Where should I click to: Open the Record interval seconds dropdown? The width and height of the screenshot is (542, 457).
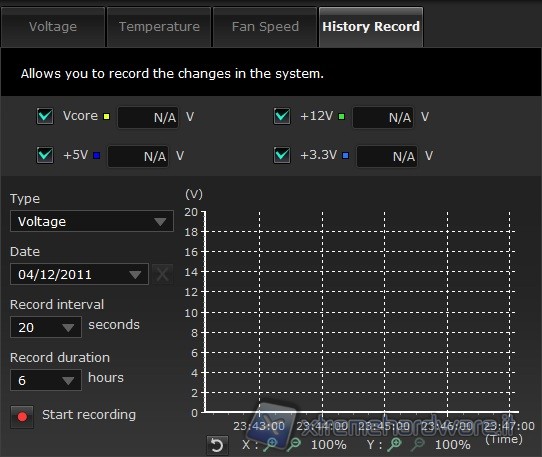(46, 327)
